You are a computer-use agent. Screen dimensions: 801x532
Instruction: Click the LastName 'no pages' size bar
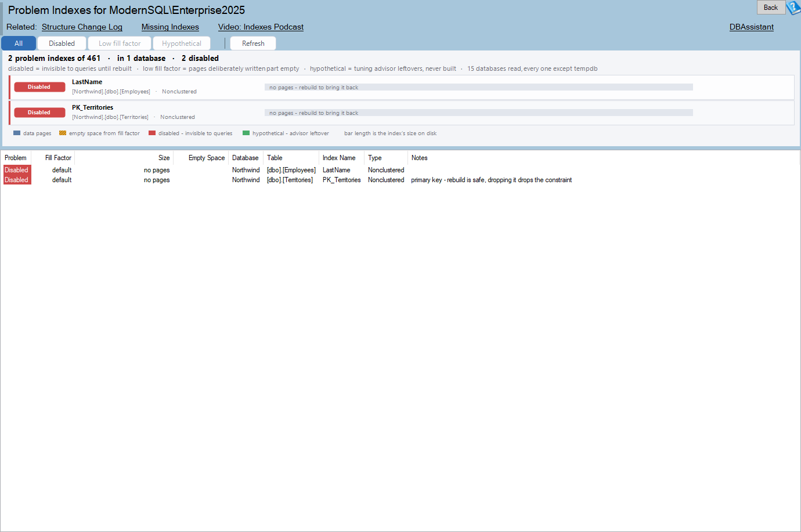(x=479, y=87)
